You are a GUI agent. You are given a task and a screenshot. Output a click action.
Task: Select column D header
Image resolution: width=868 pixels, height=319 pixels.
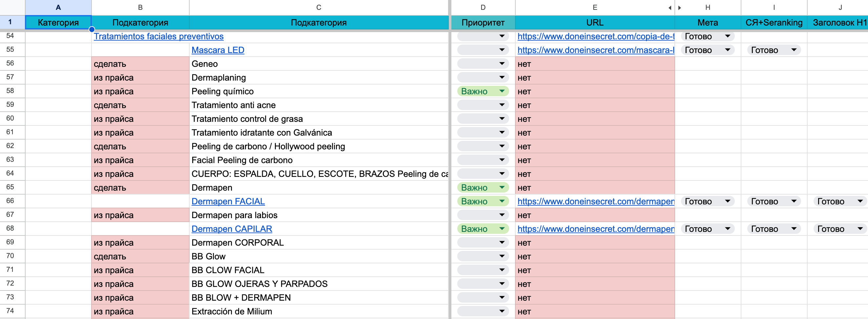(x=483, y=8)
